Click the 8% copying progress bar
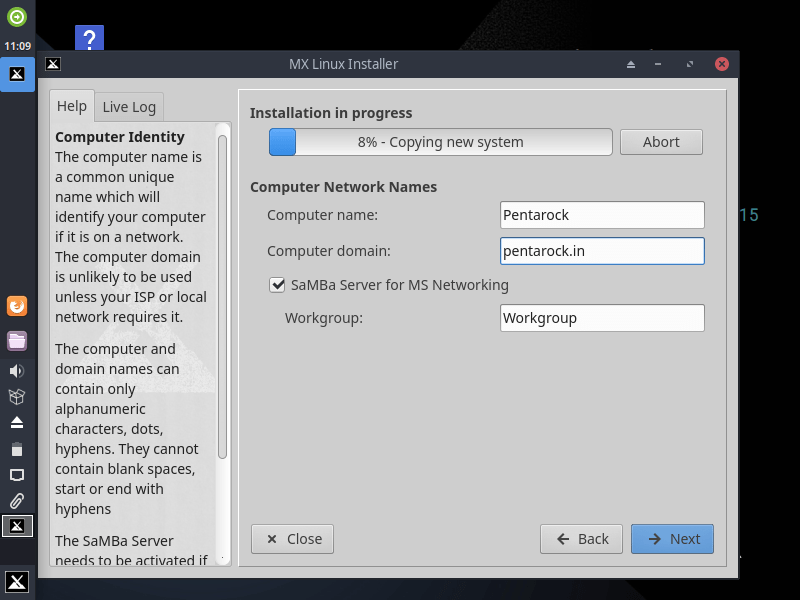 pyautogui.click(x=441, y=142)
